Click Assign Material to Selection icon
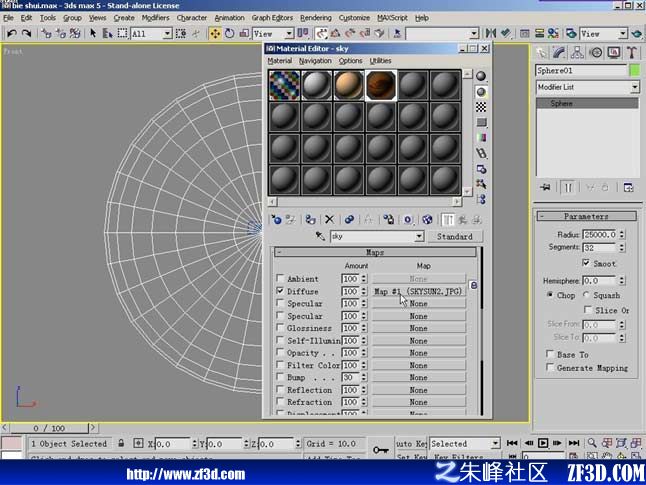 pyautogui.click(x=311, y=220)
